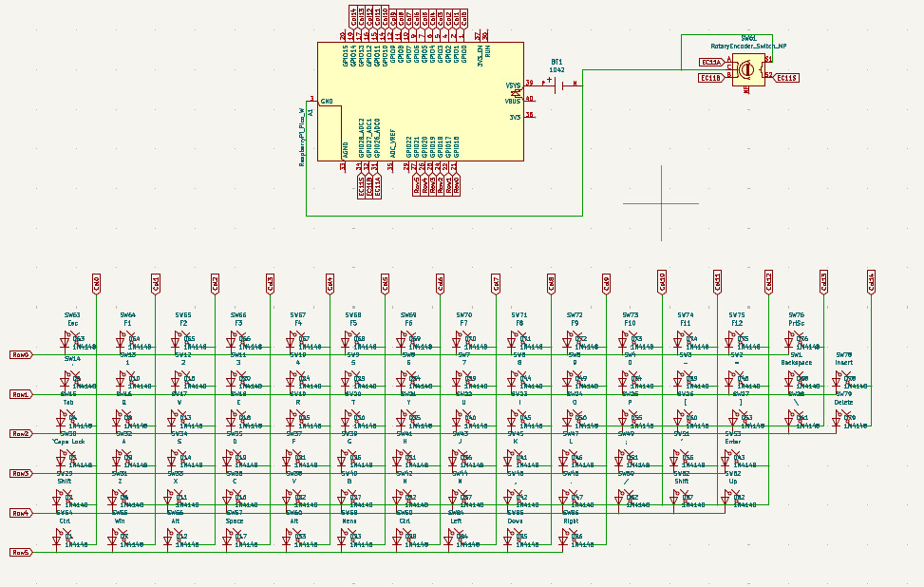The height and width of the screenshot is (587, 924).
Task: Select the PrtSc switch SW76
Action: [x=800, y=334]
